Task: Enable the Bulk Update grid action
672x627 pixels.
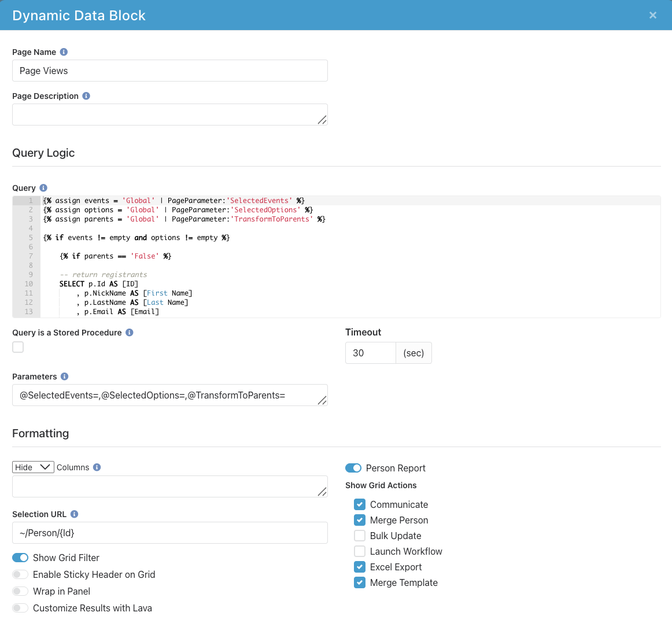Action: coord(360,536)
